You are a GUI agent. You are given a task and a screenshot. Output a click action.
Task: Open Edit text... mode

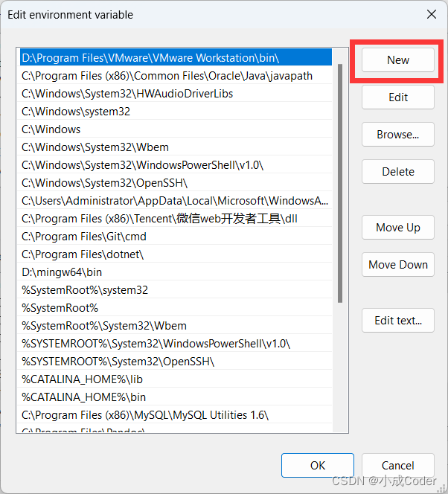pos(398,321)
